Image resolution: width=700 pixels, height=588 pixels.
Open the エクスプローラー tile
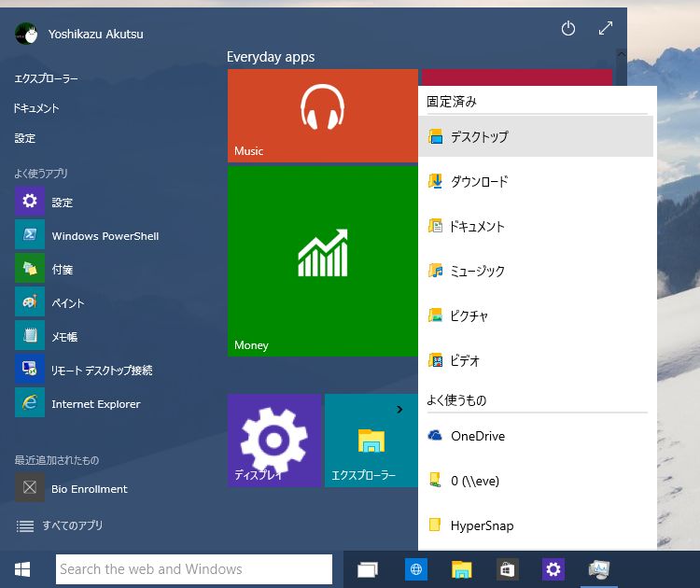(371, 441)
